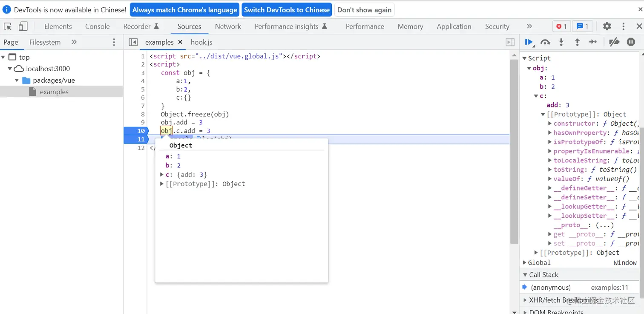Hide the debugger sidebar icon
Screen dimensions: 644x314
pyautogui.click(x=510, y=42)
